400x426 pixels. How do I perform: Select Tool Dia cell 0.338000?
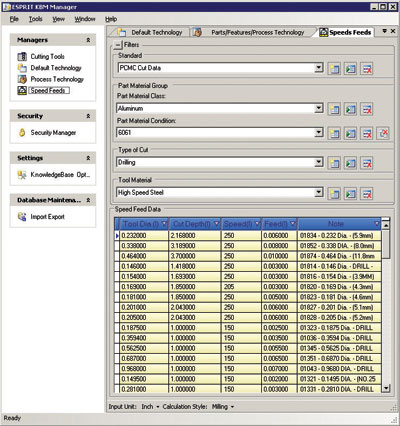pyautogui.click(x=144, y=246)
